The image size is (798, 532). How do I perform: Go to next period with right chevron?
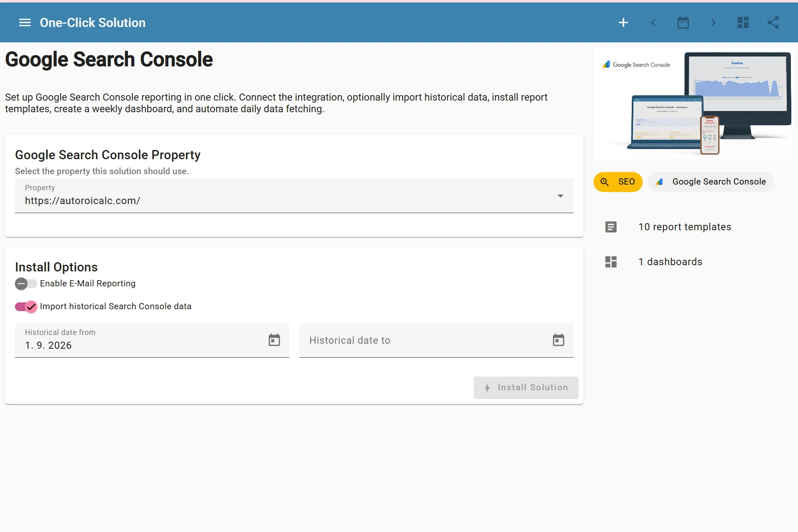(713, 22)
